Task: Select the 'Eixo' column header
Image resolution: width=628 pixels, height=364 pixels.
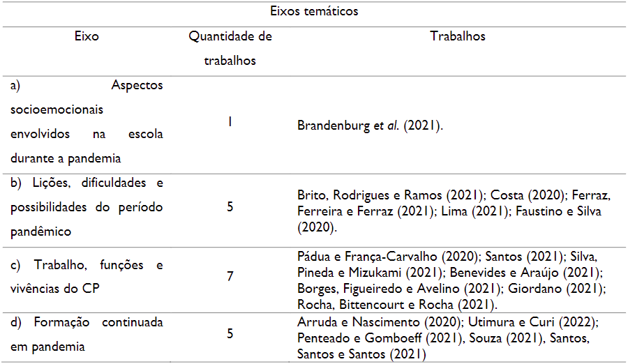Action: [87, 36]
